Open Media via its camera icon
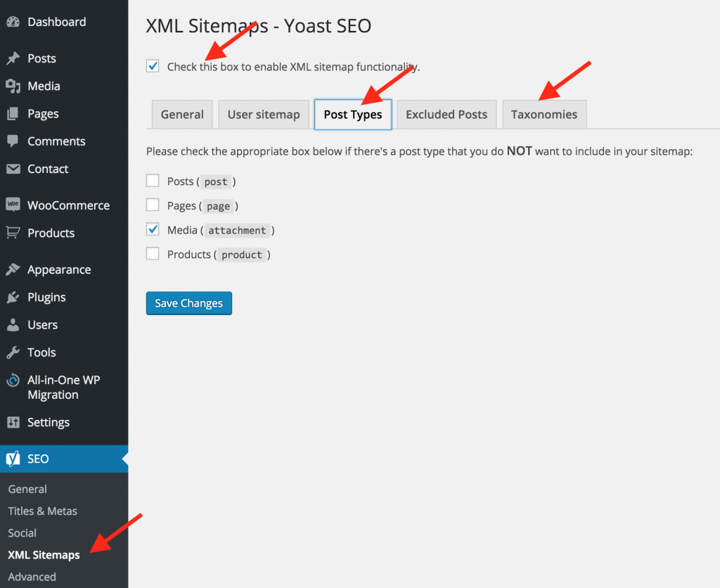 13,86
